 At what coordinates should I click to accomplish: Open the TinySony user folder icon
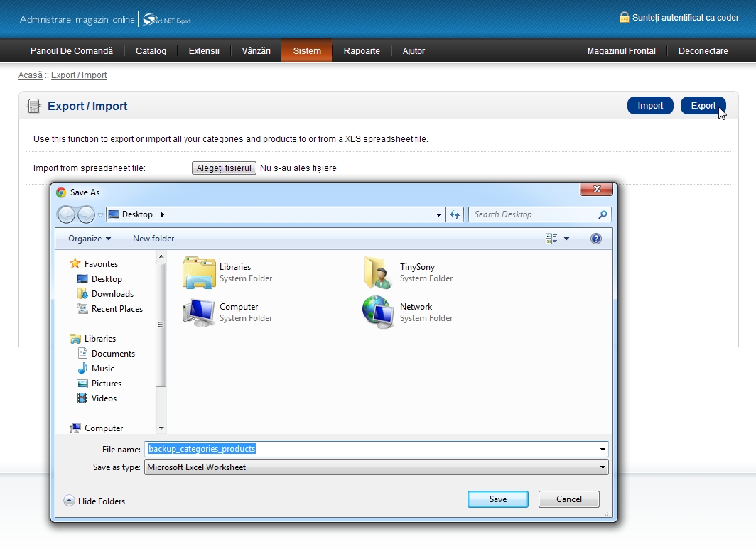tap(378, 273)
